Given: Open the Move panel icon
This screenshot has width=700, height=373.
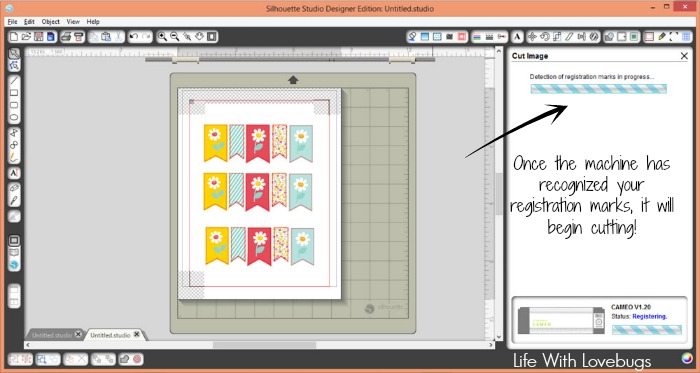Looking at the screenshot, I should (x=532, y=37).
